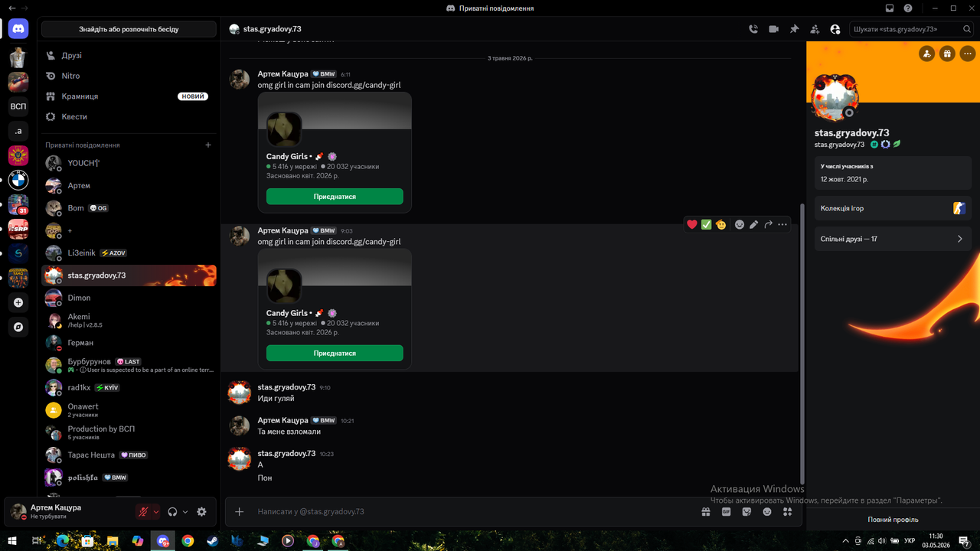Start a voice call with stas.gryadovy.73
The width and height of the screenshot is (980, 551).
click(753, 29)
